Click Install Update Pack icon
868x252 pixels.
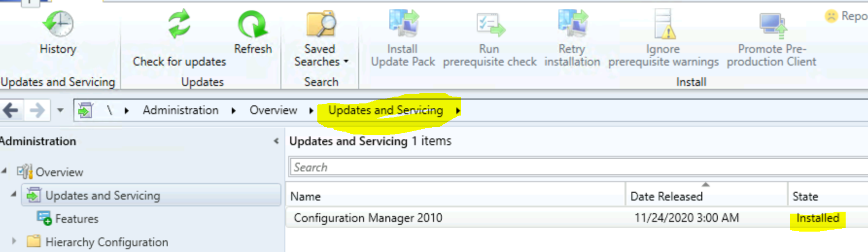pos(403,23)
